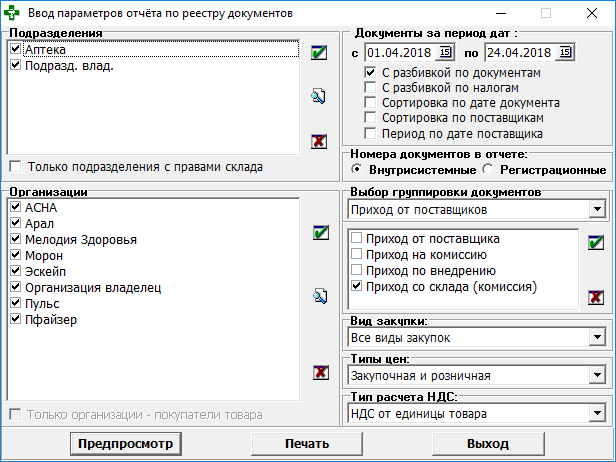The height and width of the screenshot is (462, 616).
Task: Click select-all checkmark icon for Организации
Action: coord(321,233)
